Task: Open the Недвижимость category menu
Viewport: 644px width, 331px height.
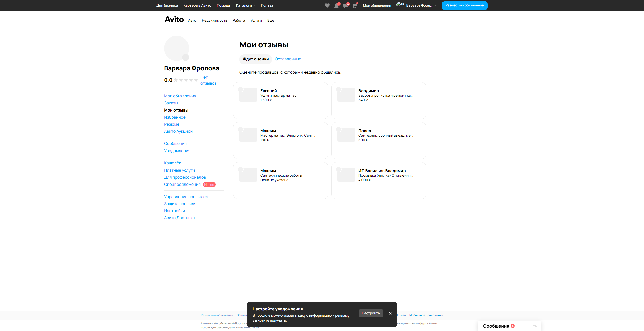Action: click(x=214, y=20)
